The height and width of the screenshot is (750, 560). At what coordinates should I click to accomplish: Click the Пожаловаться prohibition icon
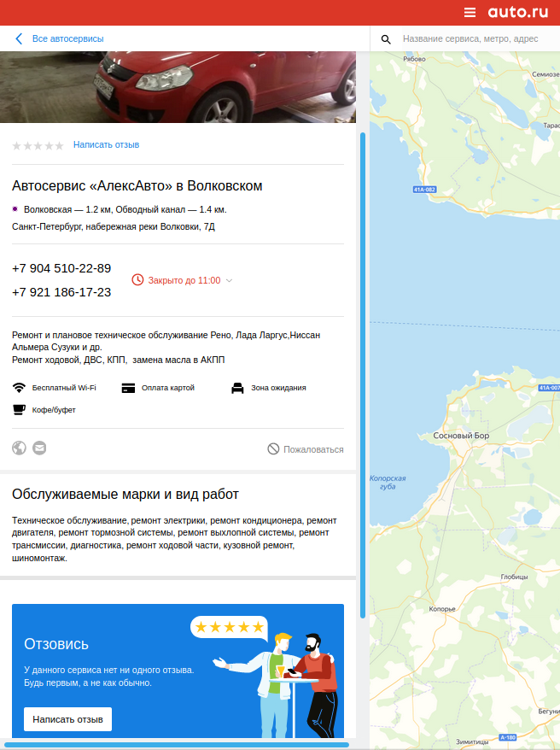273,448
